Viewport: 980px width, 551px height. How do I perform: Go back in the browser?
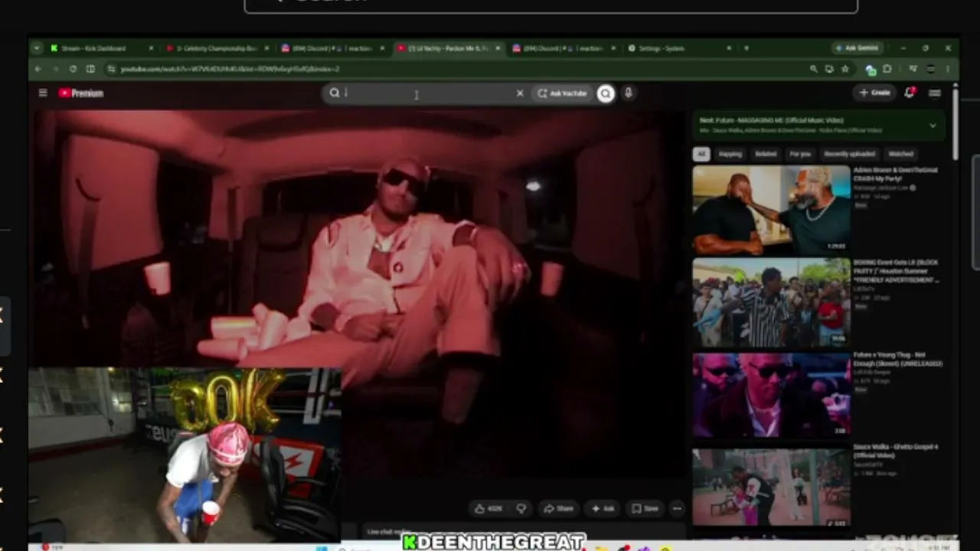38,69
